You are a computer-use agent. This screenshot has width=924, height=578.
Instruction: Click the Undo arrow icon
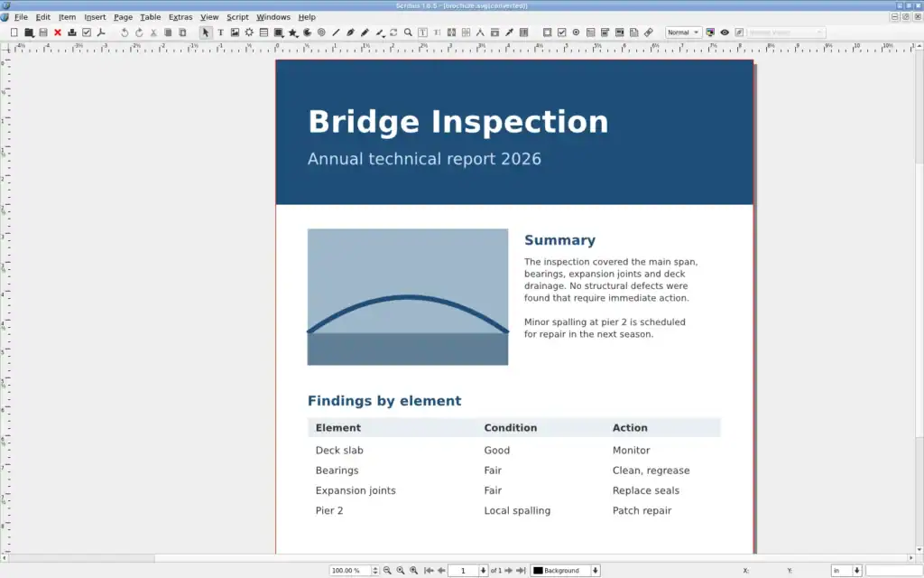coord(125,33)
